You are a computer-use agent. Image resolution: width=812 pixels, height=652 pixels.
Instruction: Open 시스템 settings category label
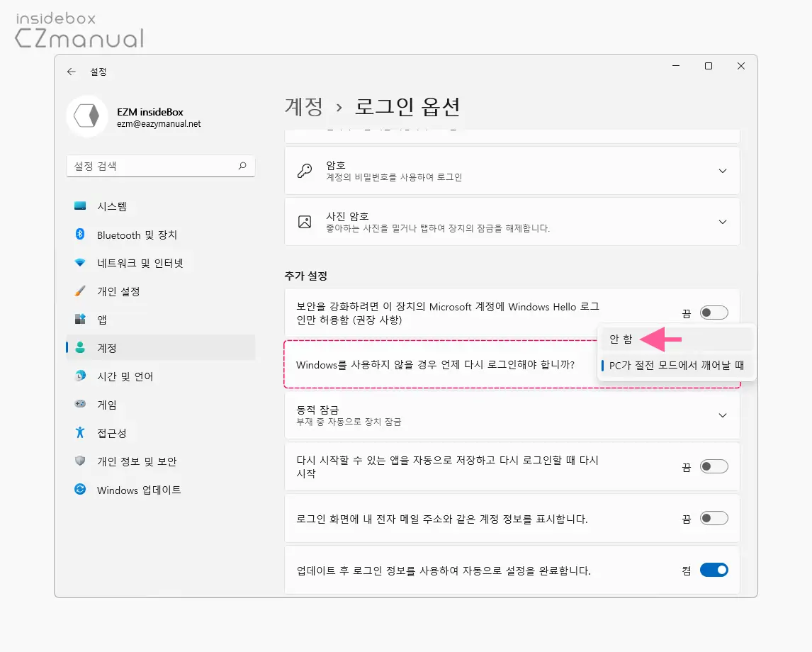coord(112,206)
